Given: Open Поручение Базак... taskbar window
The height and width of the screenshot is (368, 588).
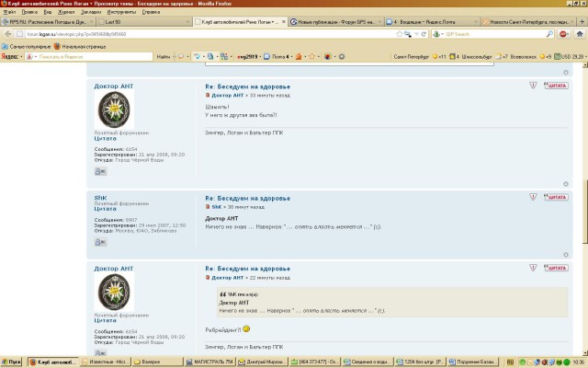Looking at the screenshot, I should point(473,362).
